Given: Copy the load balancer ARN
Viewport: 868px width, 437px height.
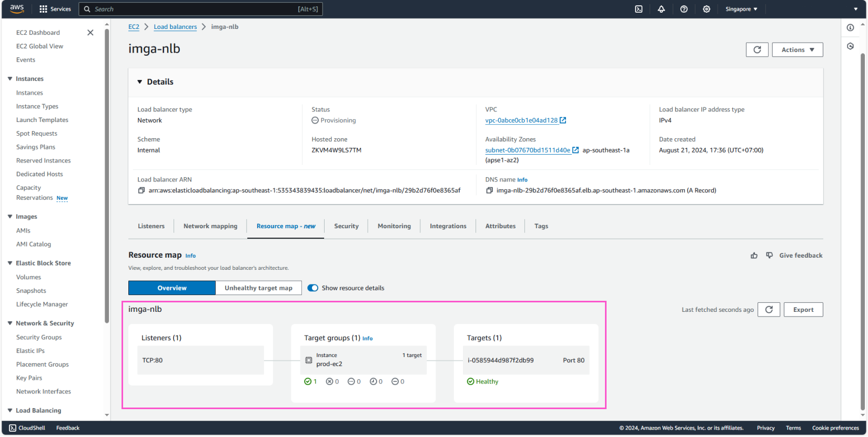Looking at the screenshot, I should tap(141, 190).
